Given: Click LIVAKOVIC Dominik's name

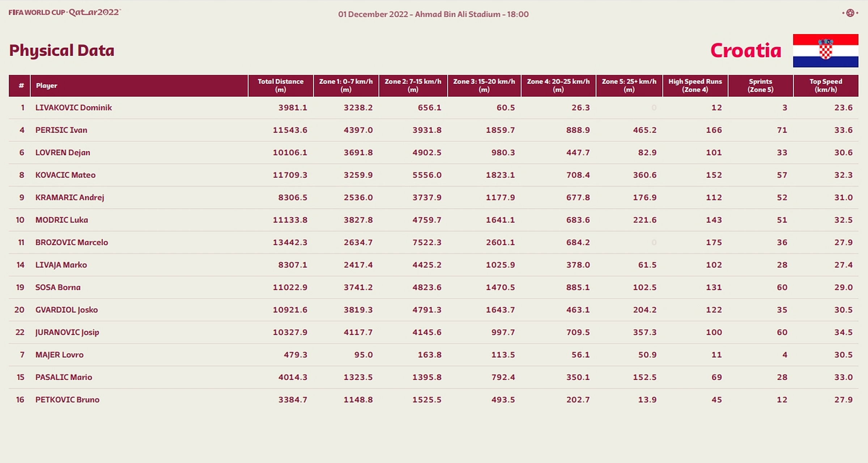Looking at the screenshot, I should pos(73,108).
